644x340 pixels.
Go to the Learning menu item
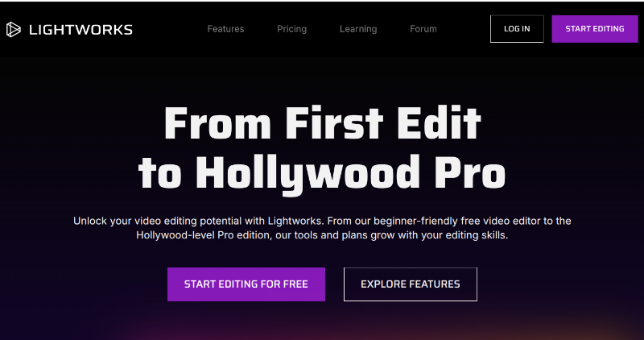point(358,29)
